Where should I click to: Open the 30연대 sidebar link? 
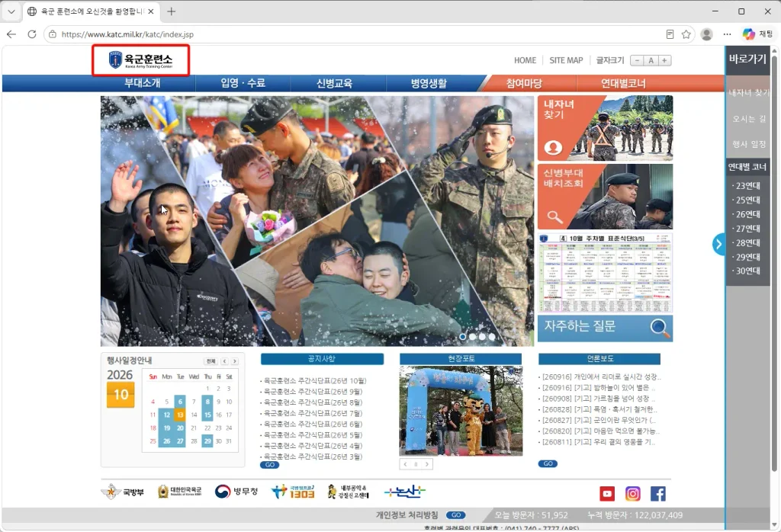pyautogui.click(x=747, y=271)
